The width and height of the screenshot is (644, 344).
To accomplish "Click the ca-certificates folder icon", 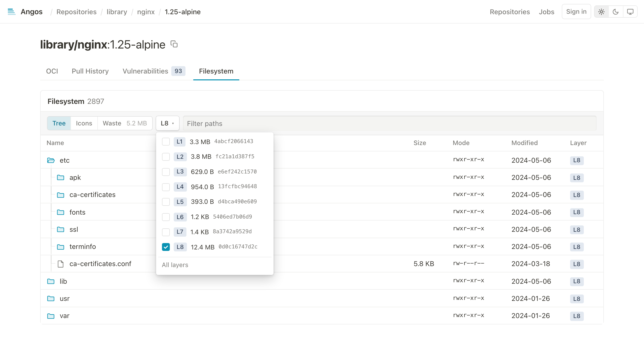I will tap(60, 195).
